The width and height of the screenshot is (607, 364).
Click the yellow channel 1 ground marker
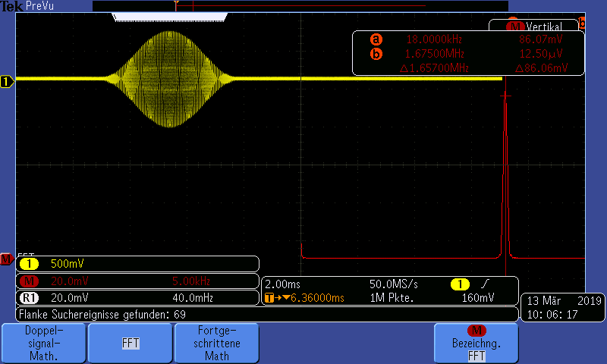coord(8,81)
